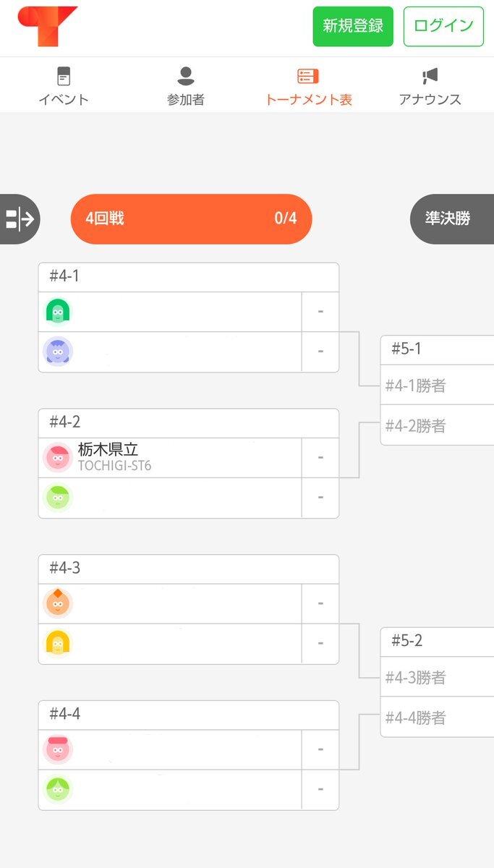Open match #4-2 header
This screenshot has height=868, width=494.
[x=189, y=423]
